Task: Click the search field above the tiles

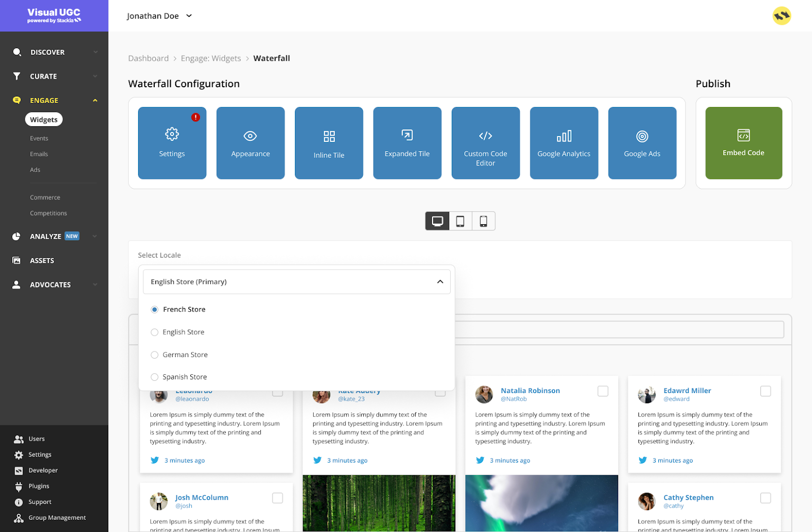Action: coord(619,330)
